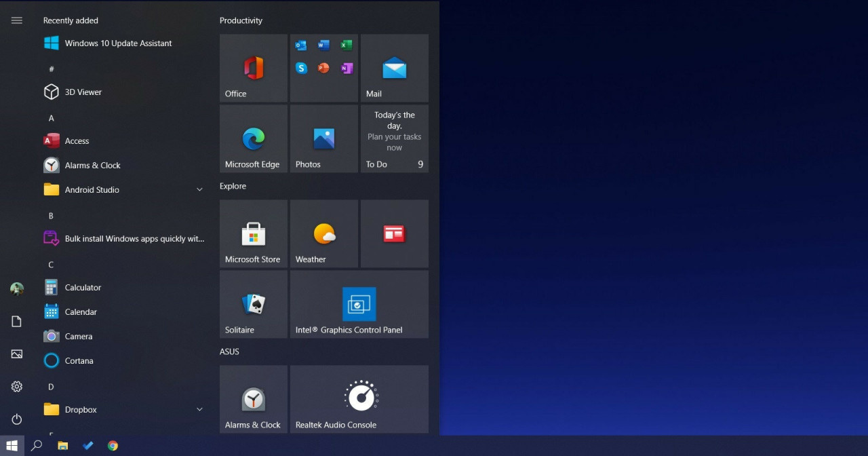The width and height of the screenshot is (868, 456).
Task: Expand the Dropbox folder chevron
Action: click(x=199, y=410)
